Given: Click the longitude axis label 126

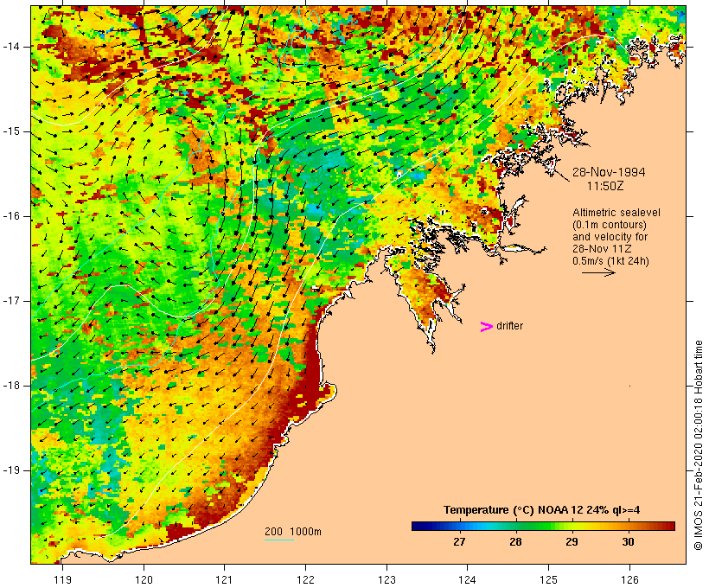Looking at the screenshot, I should point(629,579).
